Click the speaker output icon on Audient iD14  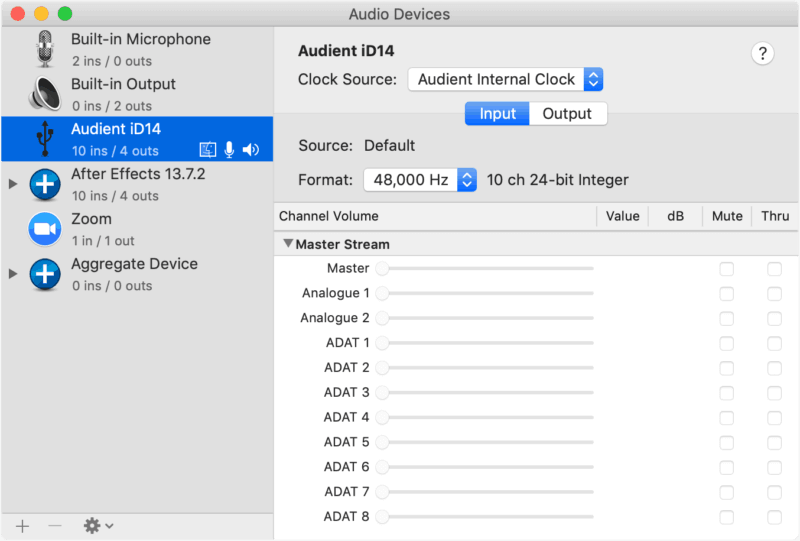(251, 150)
